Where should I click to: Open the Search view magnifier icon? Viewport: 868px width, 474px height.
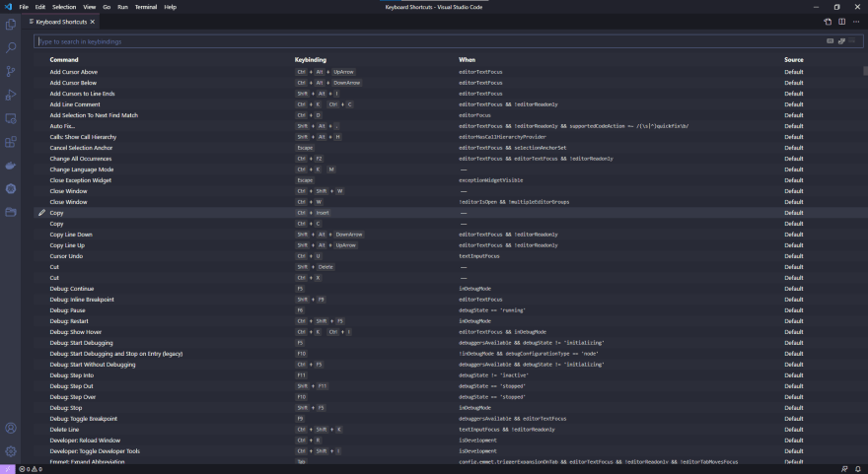[x=11, y=48]
